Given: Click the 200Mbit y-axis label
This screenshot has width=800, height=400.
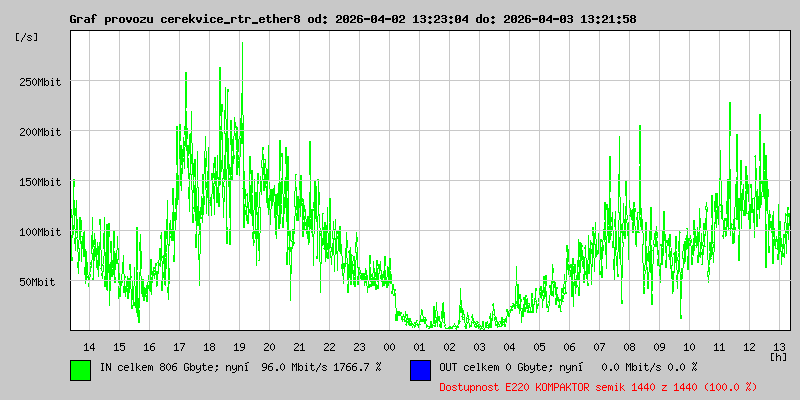Looking at the screenshot, I should coord(40,132).
